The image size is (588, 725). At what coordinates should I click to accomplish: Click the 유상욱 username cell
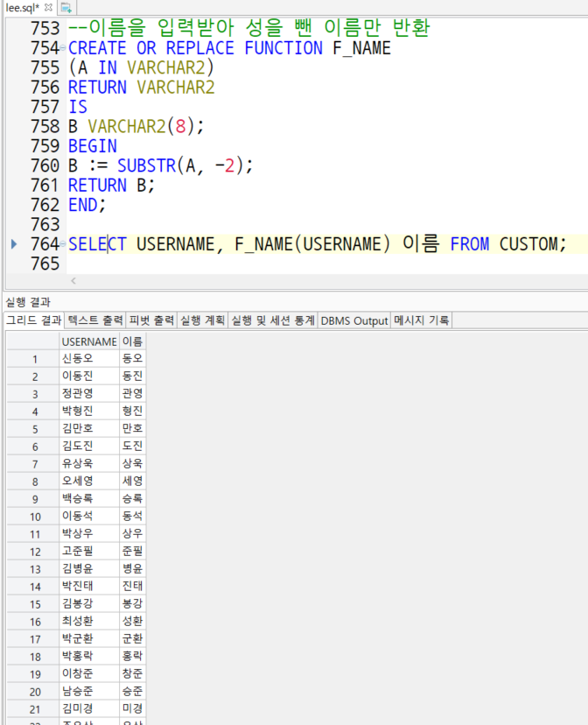coord(89,464)
